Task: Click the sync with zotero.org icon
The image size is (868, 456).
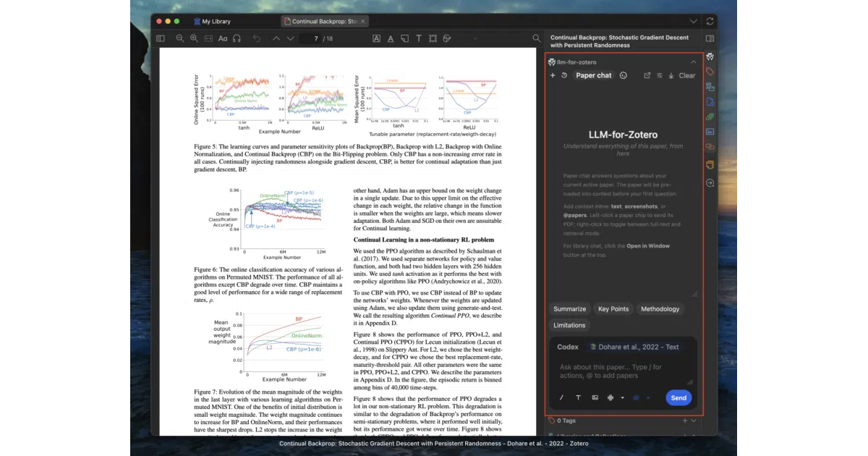Action: [x=710, y=22]
